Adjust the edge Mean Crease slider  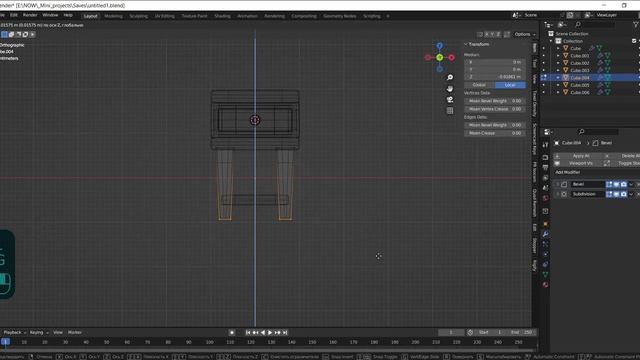pyautogui.click(x=495, y=133)
